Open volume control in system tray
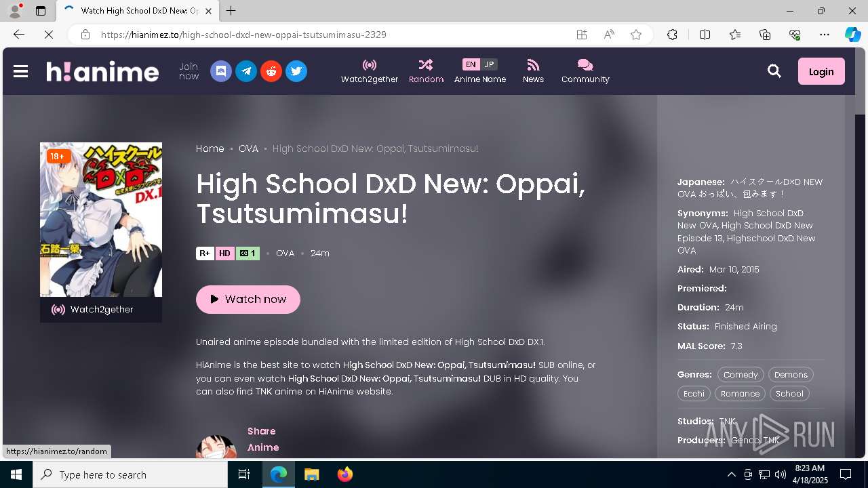 point(780,474)
